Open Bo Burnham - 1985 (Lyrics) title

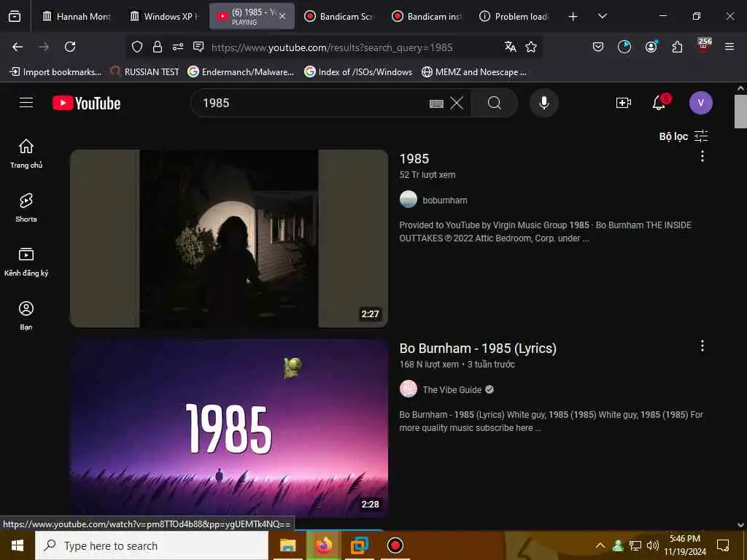[478, 348]
